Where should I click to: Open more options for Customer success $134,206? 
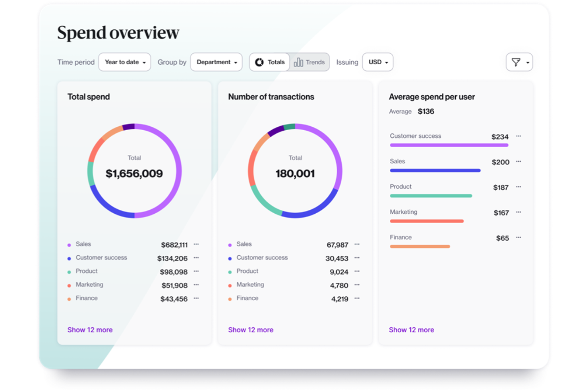coord(196,258)
